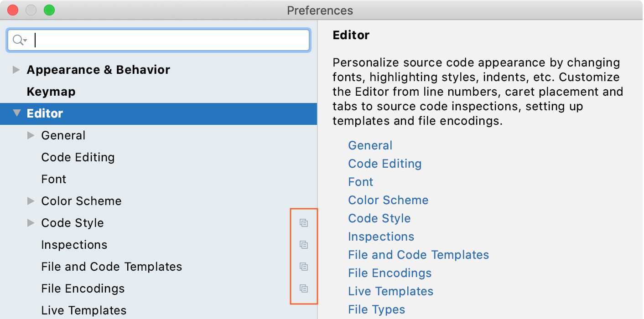Select Keymap in the settings tree
The height and width of the screenshot is (319, 644).
coord(51,92)
